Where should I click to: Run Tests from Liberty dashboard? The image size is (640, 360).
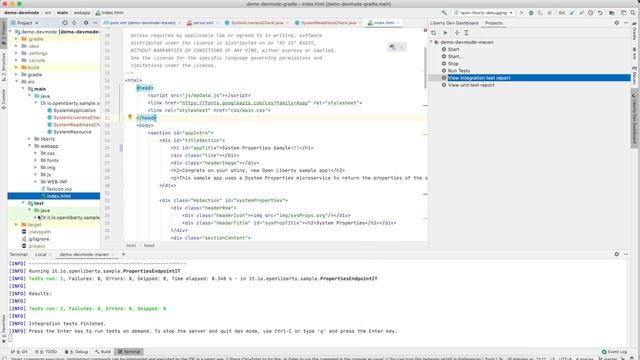pyautogui.click(x=459, y=71)
